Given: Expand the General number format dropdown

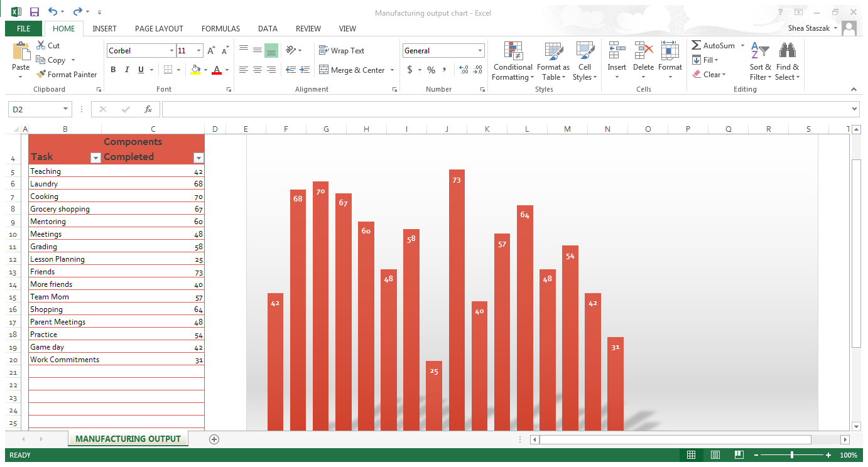Looking at the screenshot, I should tap(480, 51).
